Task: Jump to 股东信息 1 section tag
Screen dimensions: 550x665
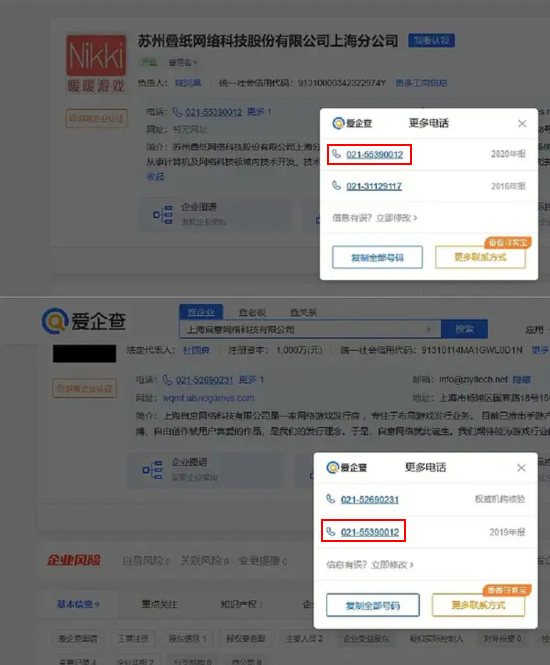Action: (187, 638)
